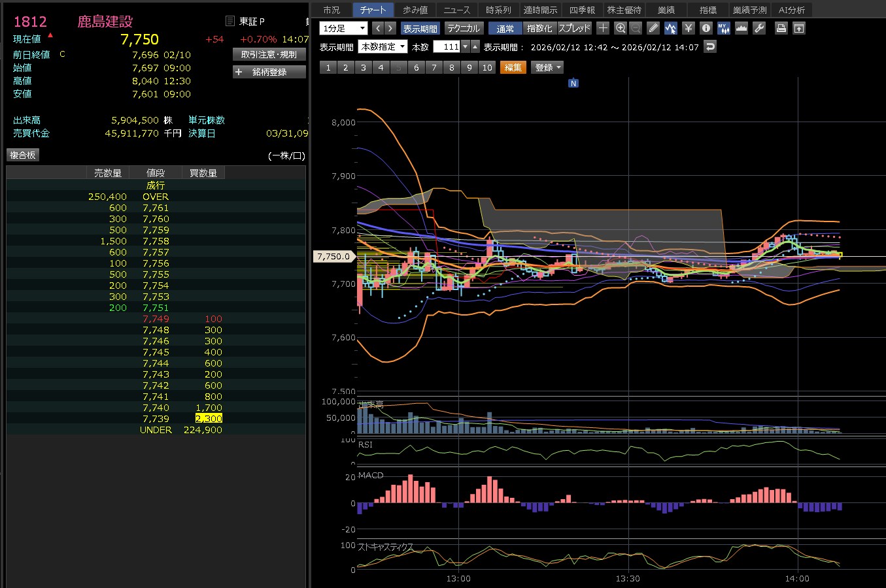The width and height of the screenshot is (886, 588).
Task: Click the crosshair plus cursor icon
Action: [603, 28]
